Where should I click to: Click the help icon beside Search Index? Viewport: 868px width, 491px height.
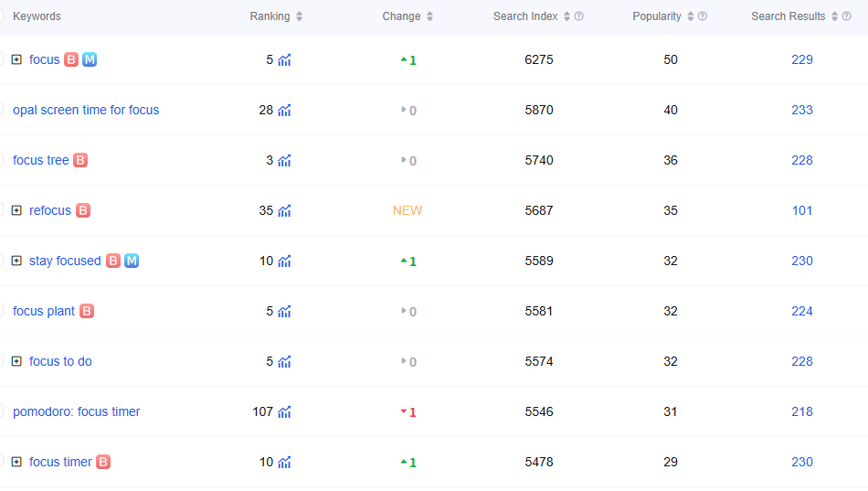(579, 16)
